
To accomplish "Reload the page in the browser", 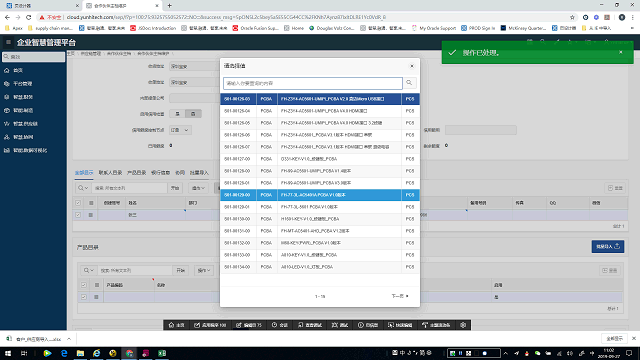I will (x=29, y=17).
